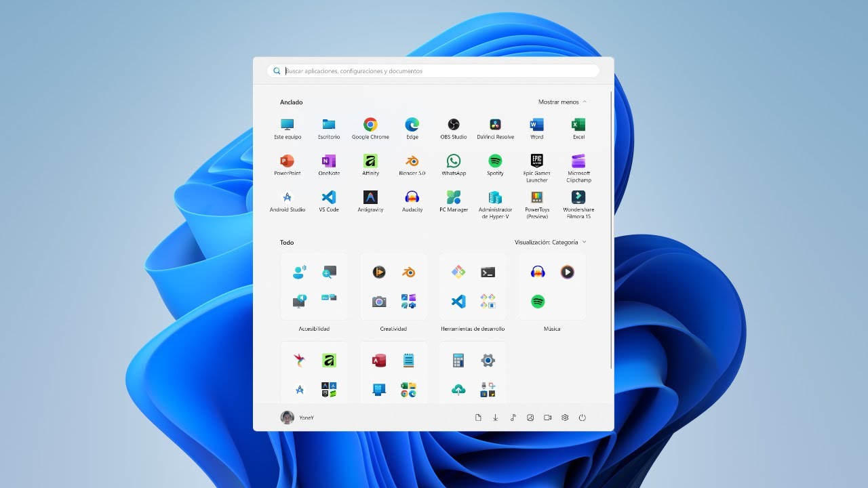Open Administrador de Hyper-V
This screenshot has width=868, height=488.
[x=496, y=205]
